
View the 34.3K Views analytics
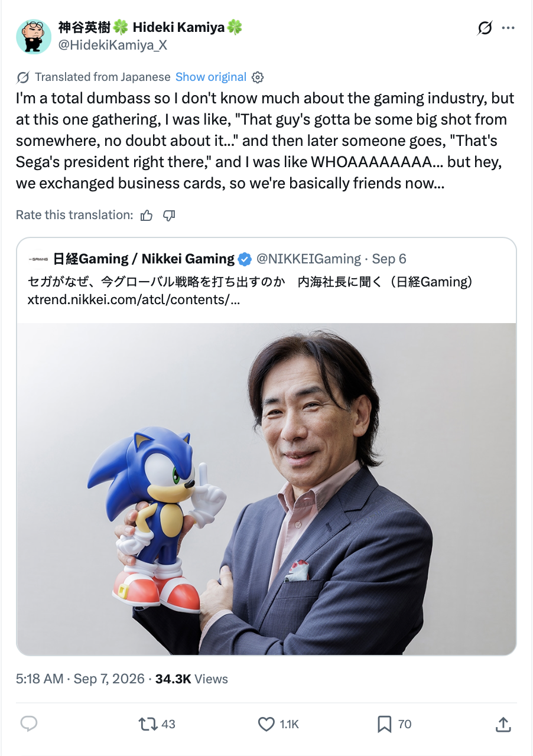coord(191,679)
